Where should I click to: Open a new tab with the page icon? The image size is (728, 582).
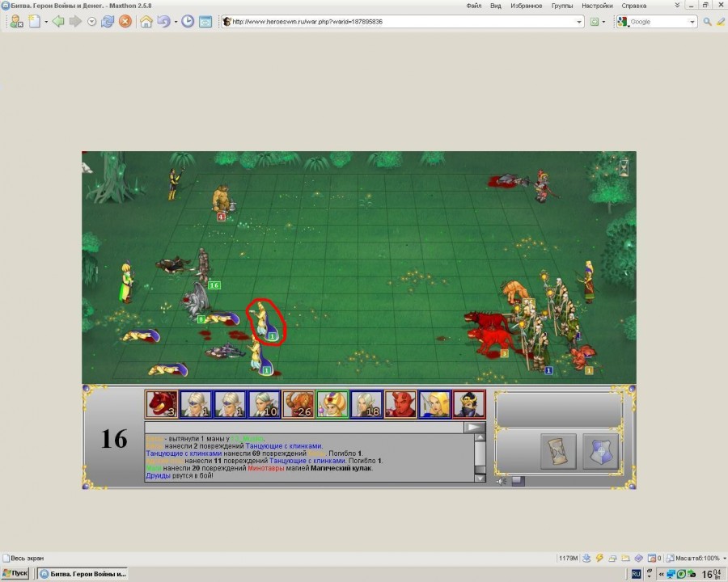coord(35,21)
